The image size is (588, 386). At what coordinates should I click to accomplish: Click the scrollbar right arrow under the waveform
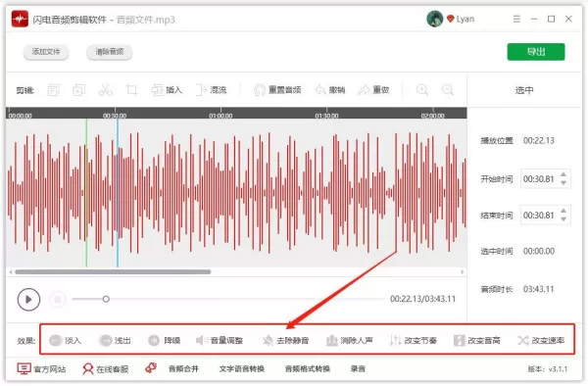pos(463,271)
